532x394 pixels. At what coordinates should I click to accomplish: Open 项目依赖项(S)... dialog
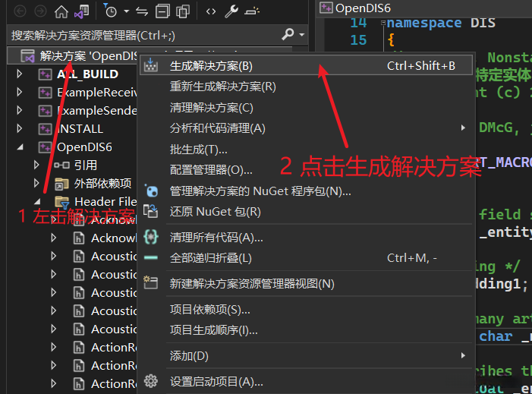click(x=306, y=309)
